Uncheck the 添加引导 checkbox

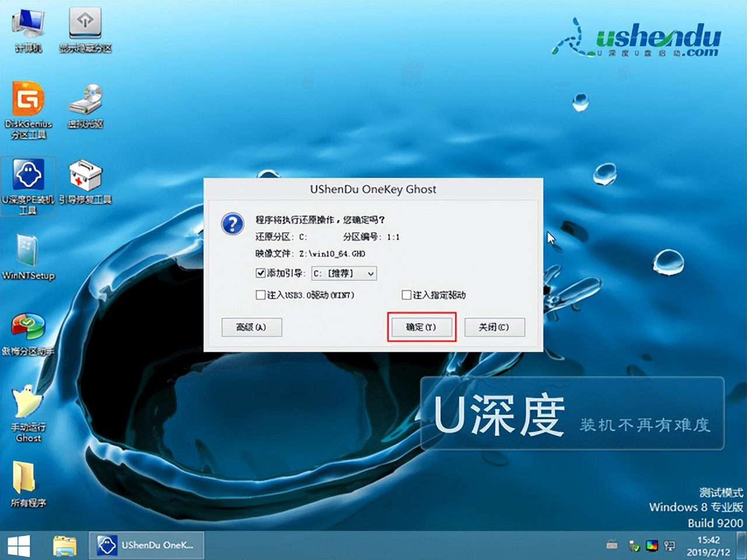click(x=260, y=273)
